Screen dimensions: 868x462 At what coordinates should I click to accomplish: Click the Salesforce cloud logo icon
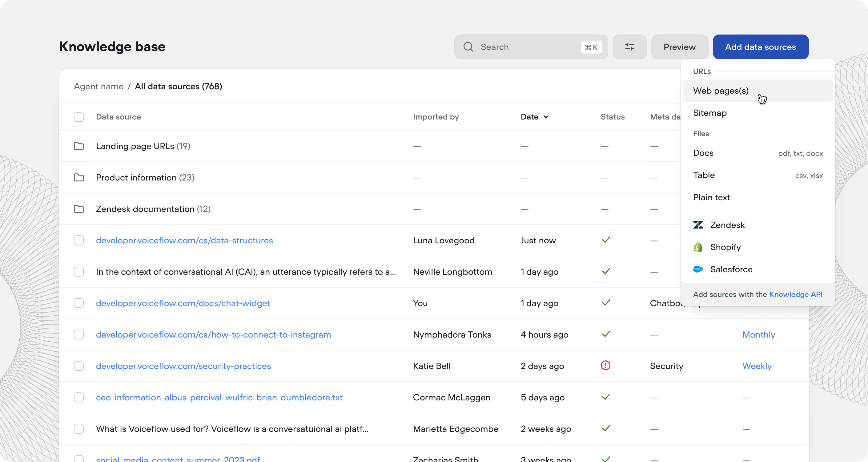[x=698, y=269]
